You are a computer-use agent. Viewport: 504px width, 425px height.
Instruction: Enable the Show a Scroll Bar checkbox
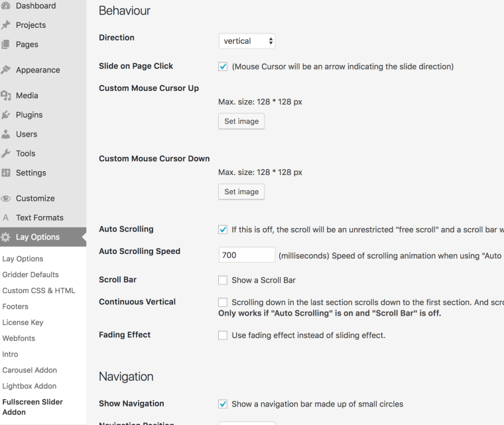[x=223, y=280]
